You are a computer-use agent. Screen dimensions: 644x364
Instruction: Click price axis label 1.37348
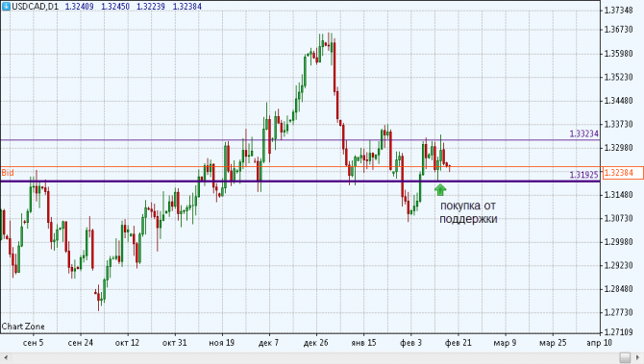619,10
